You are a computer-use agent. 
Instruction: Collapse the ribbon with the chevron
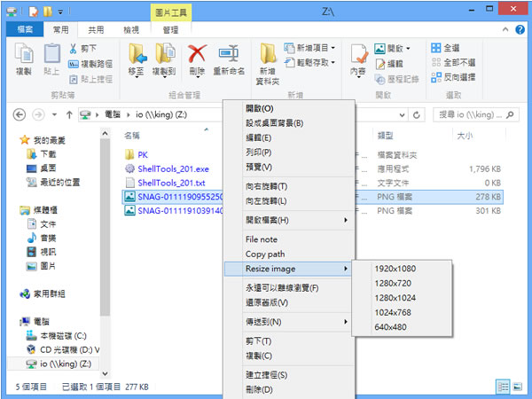pyautogui.click(x=505, y=29)
